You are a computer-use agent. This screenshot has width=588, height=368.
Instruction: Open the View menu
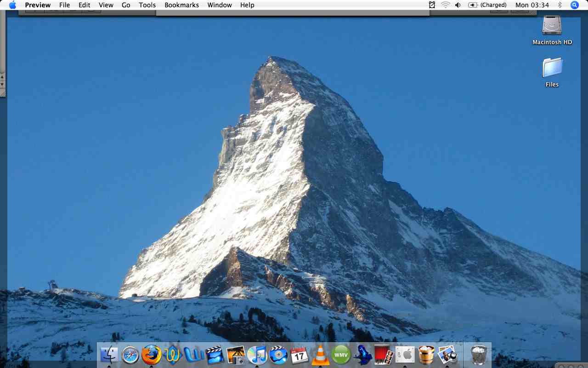[x=106, y=5]
